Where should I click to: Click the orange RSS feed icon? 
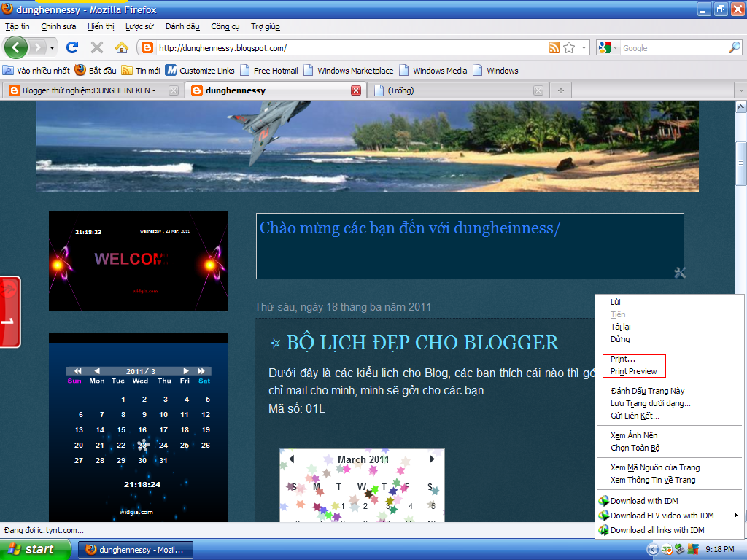554,47
